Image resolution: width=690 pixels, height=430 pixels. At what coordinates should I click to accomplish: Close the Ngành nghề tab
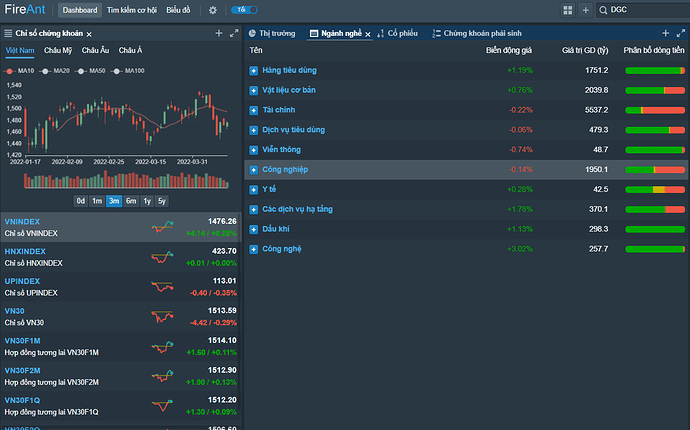(x=368, y=34)
